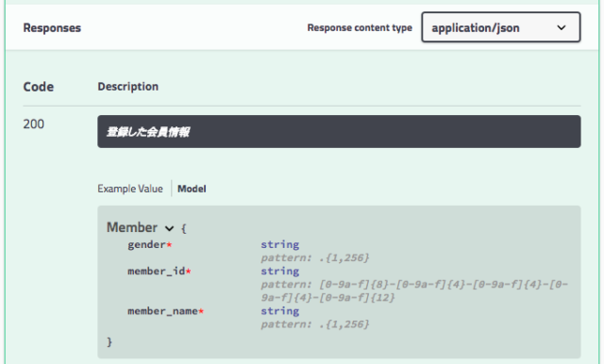This screenshot has width=604, height=364.
Task: Click the string type of gender
Action: point(280,245)
